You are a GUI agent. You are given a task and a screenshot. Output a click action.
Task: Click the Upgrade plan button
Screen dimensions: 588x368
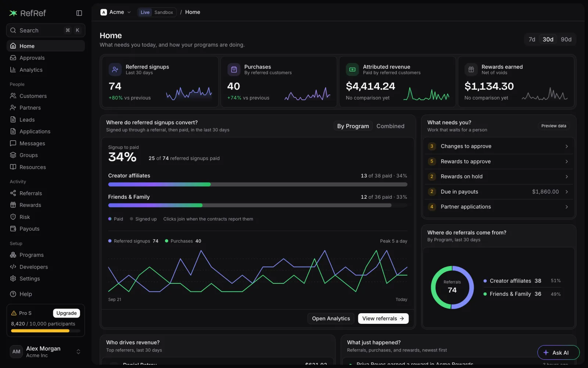(67, 313)
